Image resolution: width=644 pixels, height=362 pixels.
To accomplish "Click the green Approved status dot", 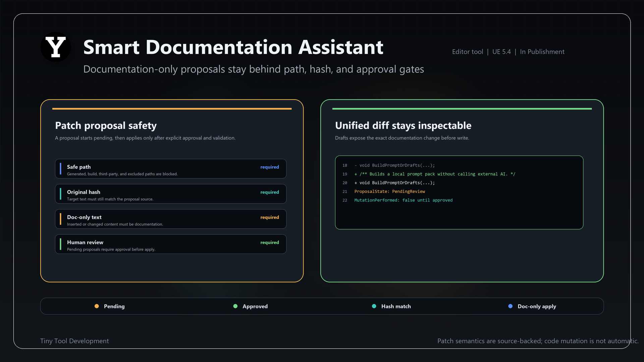I will [235, 306].
